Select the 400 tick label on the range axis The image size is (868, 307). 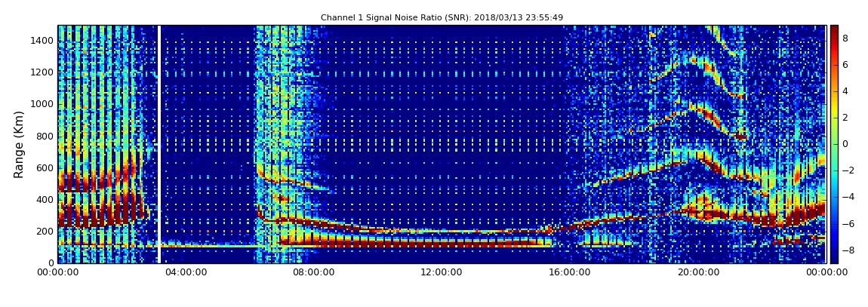point(45,200)
